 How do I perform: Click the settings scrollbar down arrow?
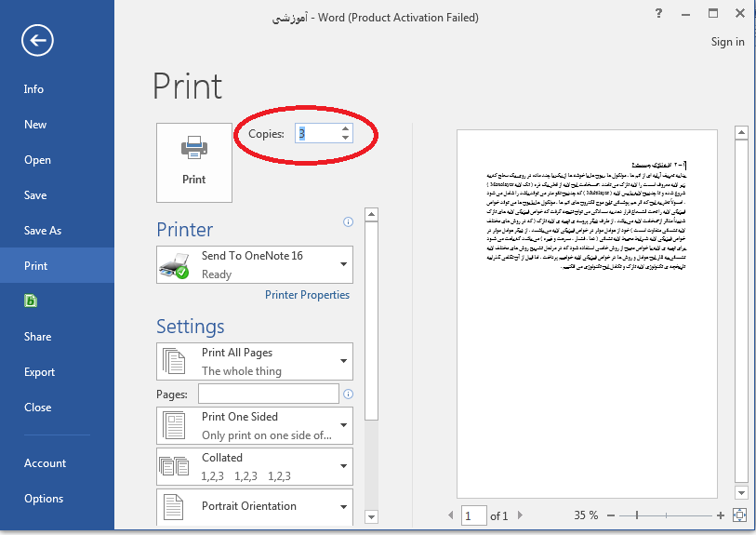(x=371, y=517)
